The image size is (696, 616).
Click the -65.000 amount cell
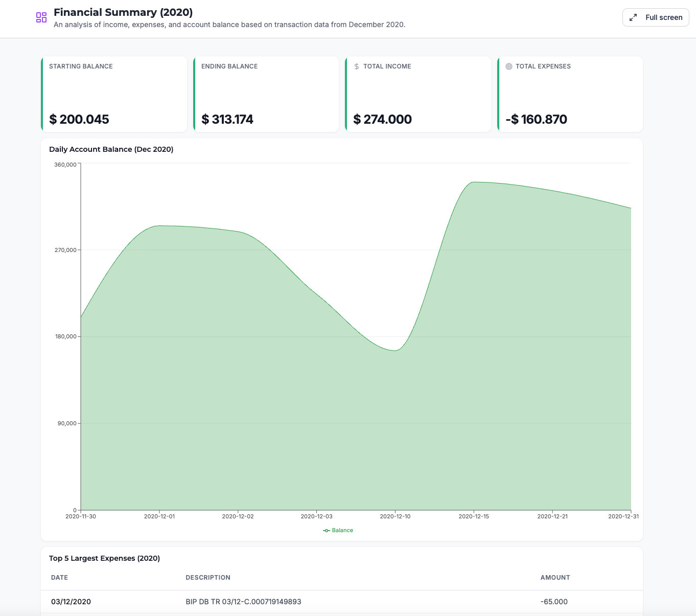coord(554,602)
